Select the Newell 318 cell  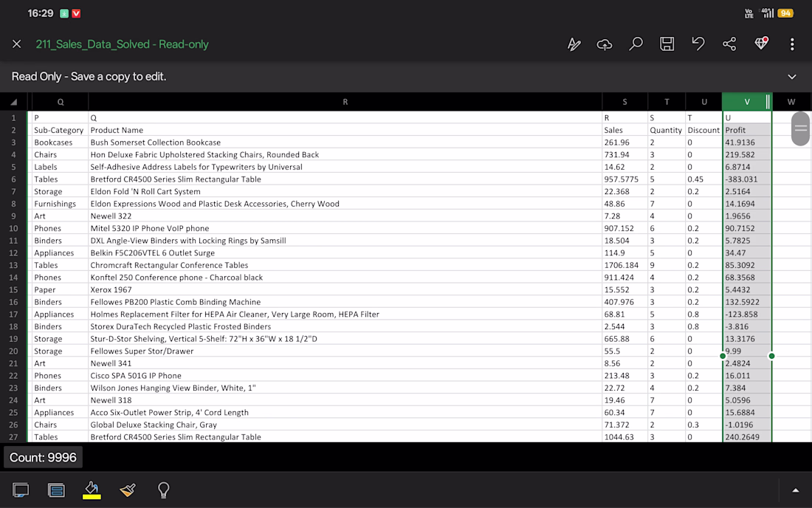click(345, 400)
